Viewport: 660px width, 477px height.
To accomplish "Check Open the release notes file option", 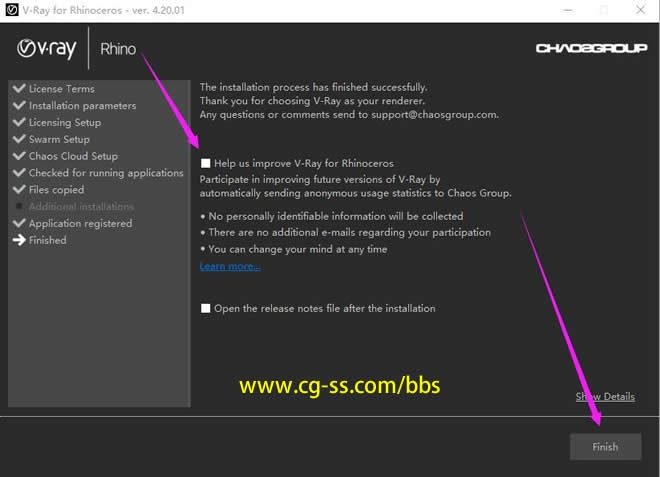I will (206, 309).
